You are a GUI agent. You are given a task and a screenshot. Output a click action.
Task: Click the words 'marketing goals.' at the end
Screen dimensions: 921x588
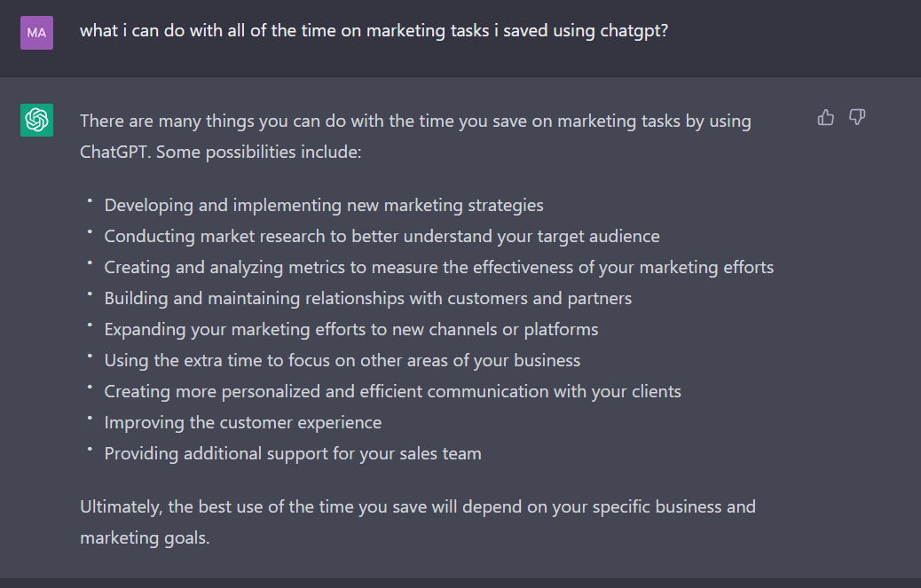point(145,538)
